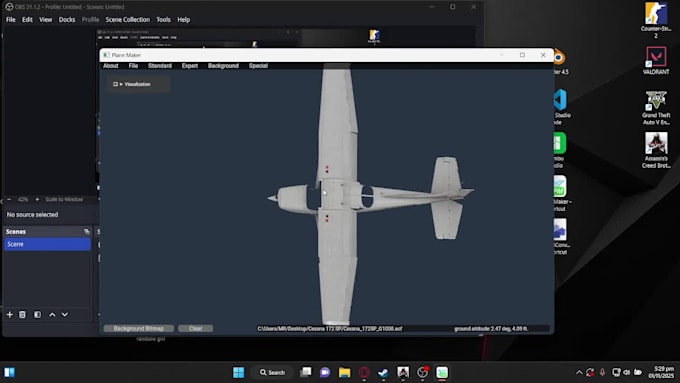Click the taskbar Search box
The width and height of the screenshot is (680, 383).
[273, 372]
